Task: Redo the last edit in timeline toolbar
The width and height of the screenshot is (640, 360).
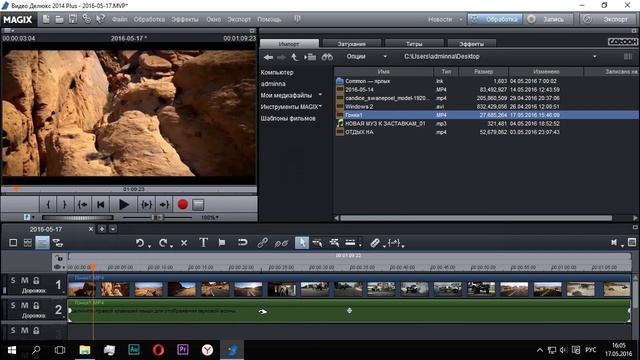Action: click(x=163, y=243)
